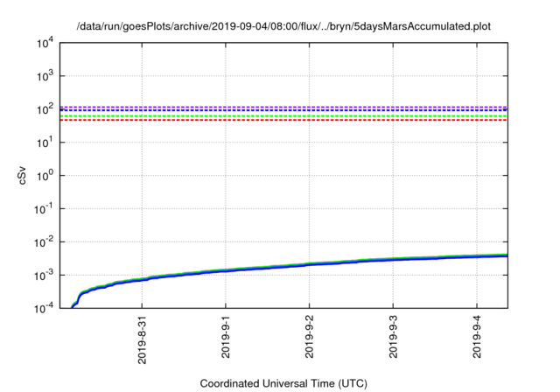Click the 10^0 y-axis label
This screenshot has height=392, width=560.
tap(45, 176)
